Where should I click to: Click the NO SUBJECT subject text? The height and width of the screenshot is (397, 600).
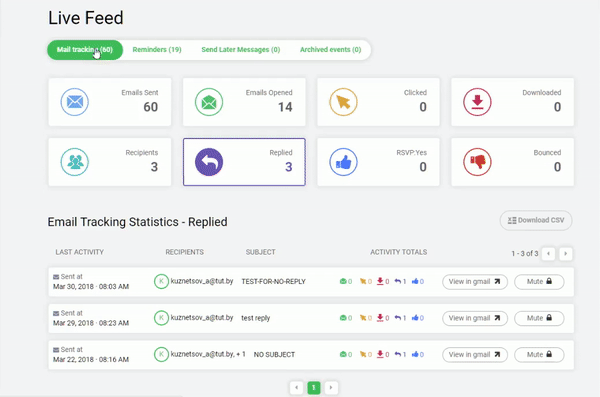click(x=274, y=355)
